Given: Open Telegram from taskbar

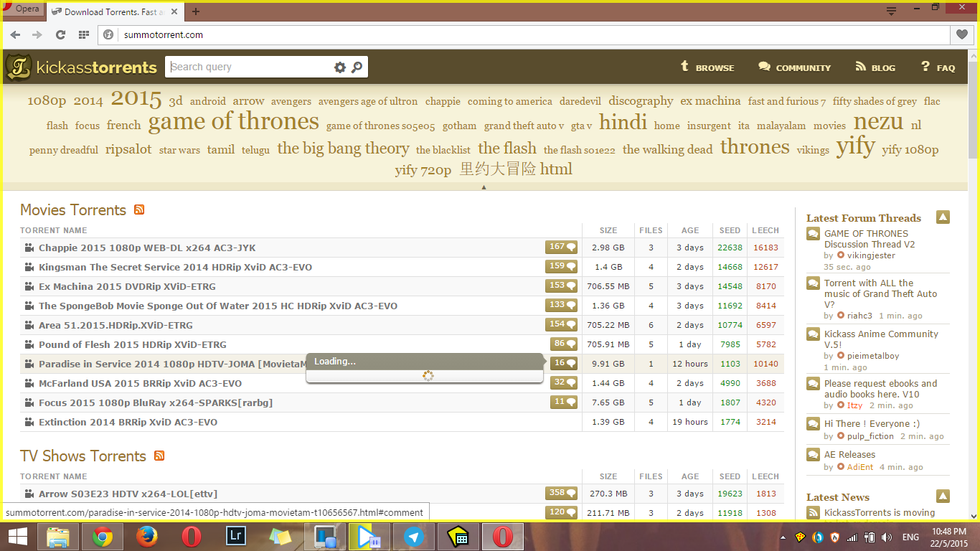Looking at the screenshot, I should point(414,537).
